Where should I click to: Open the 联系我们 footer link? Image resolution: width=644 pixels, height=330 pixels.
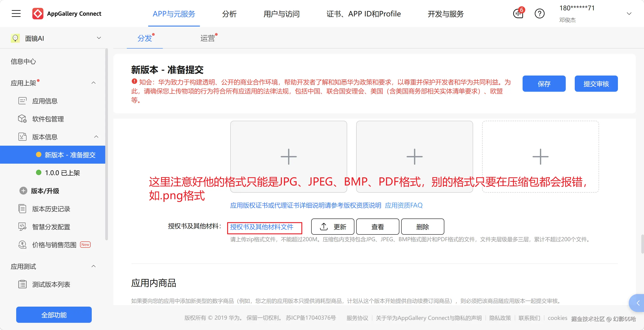click(529, 318)
